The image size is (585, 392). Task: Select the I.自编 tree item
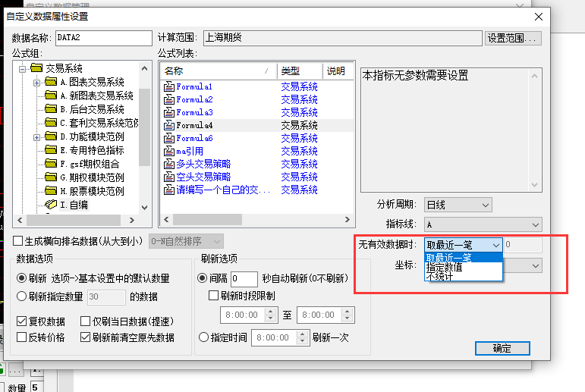[74, 205]
